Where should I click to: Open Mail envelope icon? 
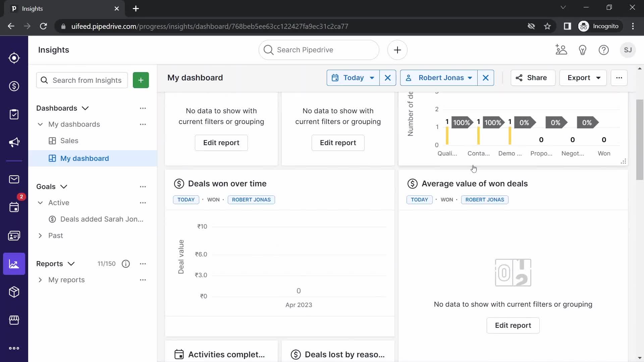click(x=14, y=179)
